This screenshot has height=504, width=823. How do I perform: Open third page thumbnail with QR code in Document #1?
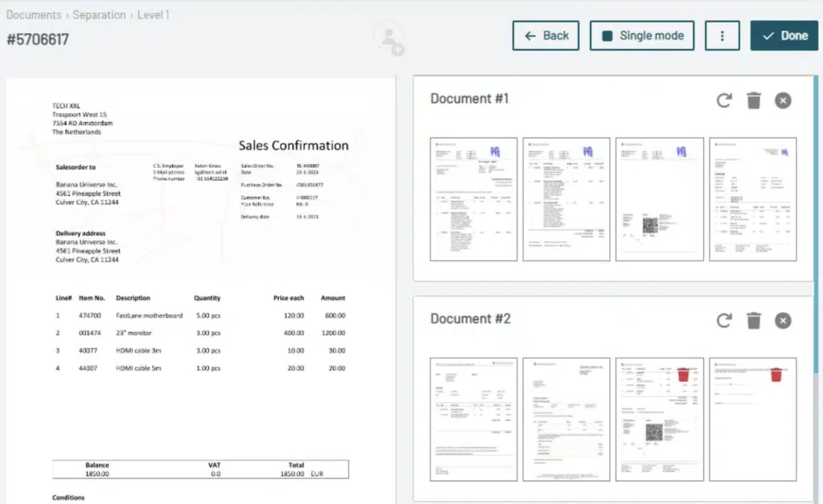point(660,199)
